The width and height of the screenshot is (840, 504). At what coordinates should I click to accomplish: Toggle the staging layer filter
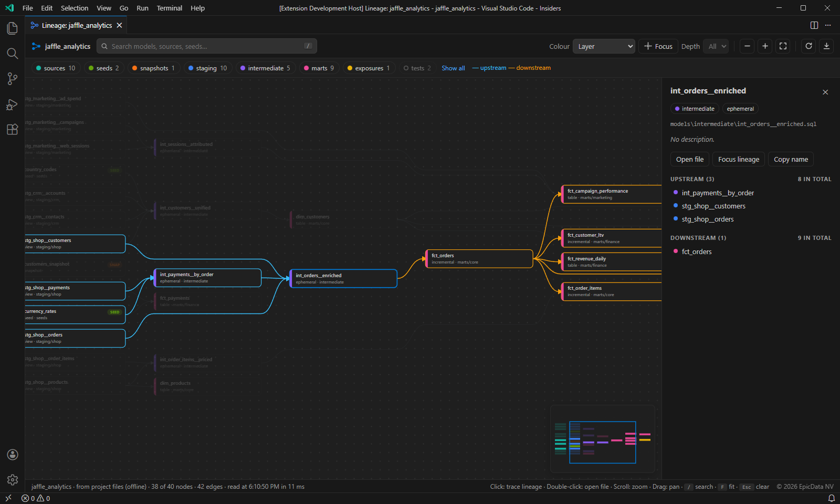click(x=208, y=68)
